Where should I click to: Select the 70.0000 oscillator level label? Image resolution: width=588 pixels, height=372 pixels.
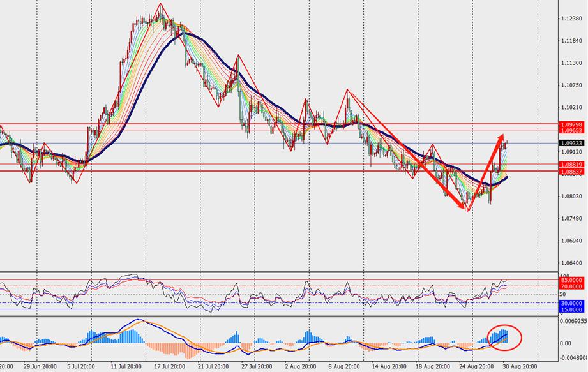571,286
